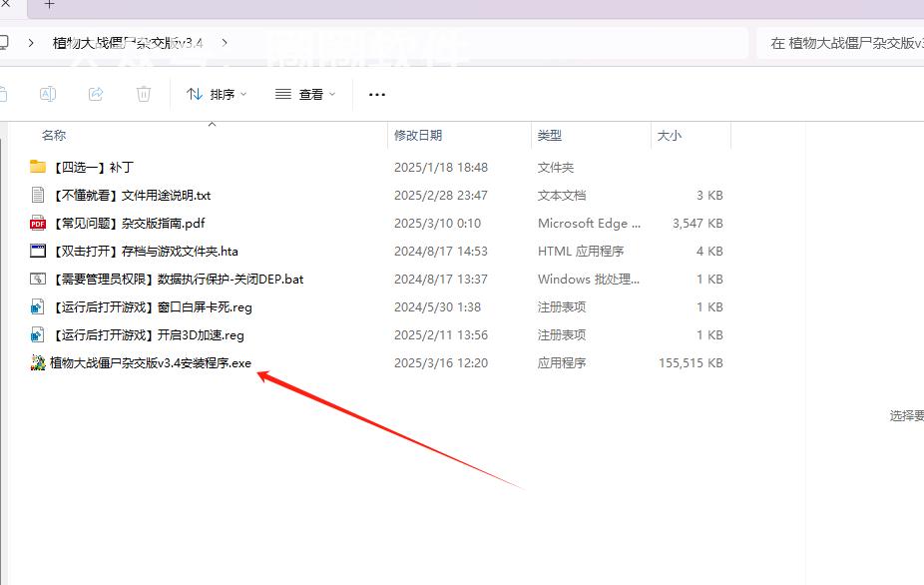Click the size value 3 KB
This screenshot has height=585, width=924.
click(709, 196)
